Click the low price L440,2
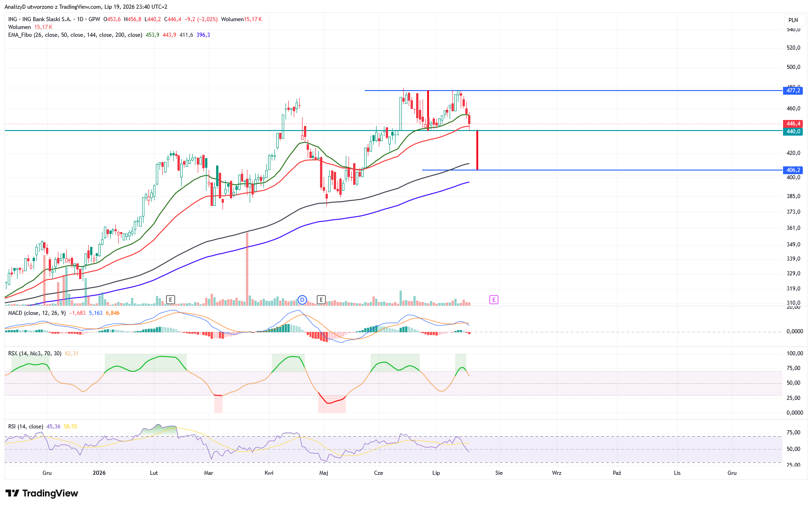 click(x=153, y=19)
